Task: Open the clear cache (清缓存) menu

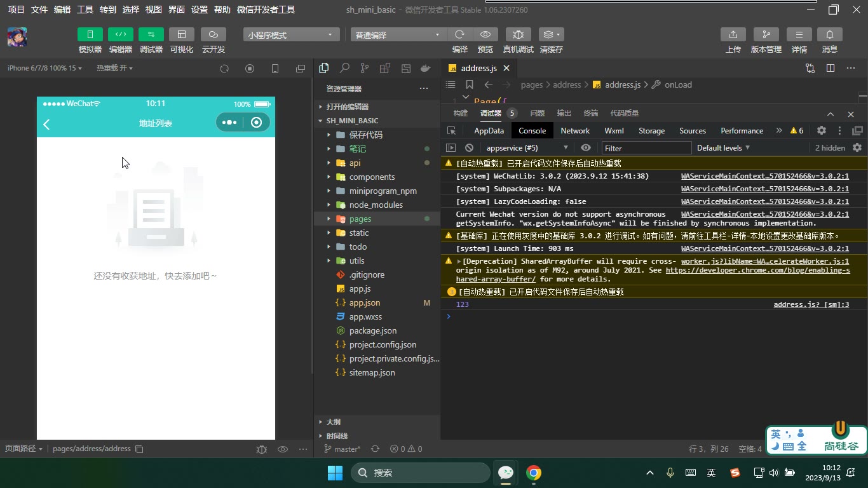Action: pyautogui.click(x=551, y=34)
